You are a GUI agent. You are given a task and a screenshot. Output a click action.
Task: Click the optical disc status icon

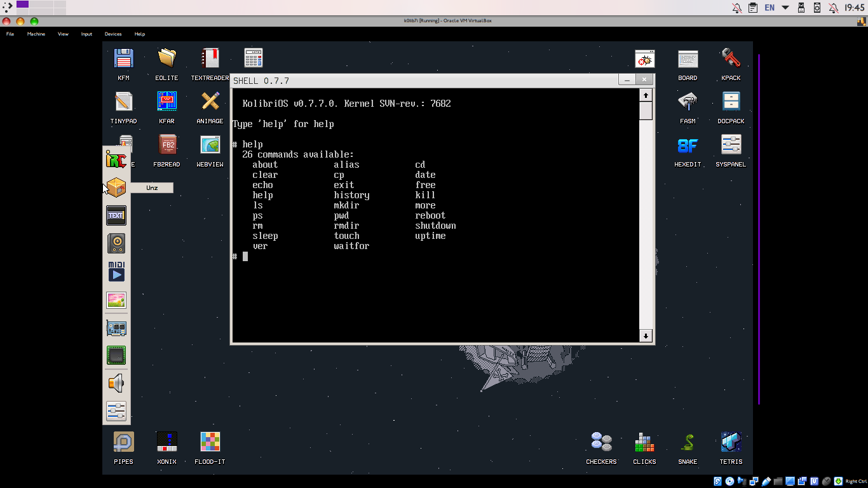[x=730, y=481]
